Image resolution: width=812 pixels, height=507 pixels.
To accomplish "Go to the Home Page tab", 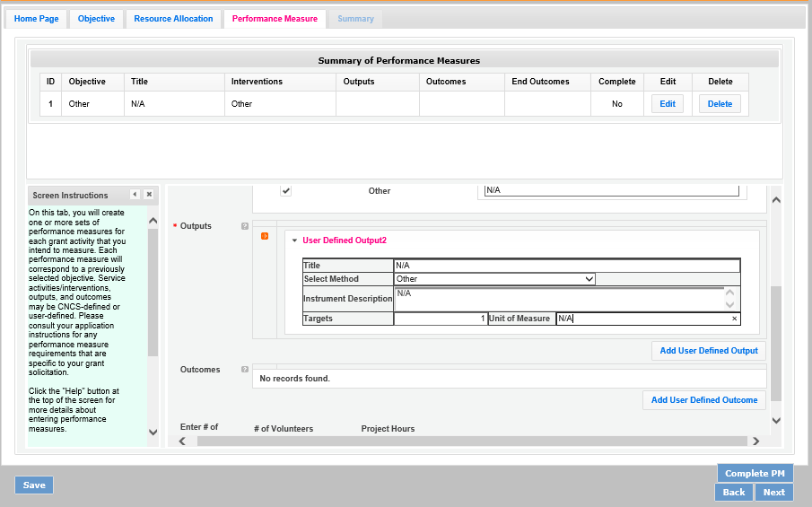I will coord(37,19).
